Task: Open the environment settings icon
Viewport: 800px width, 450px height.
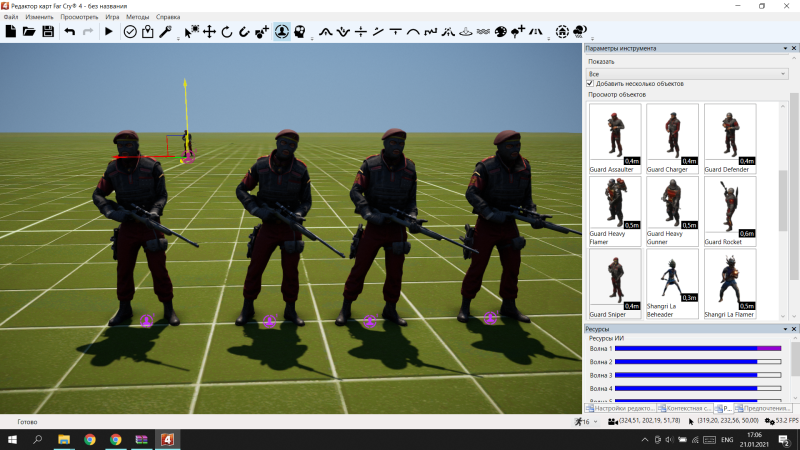Action: [x=562, y=32]
